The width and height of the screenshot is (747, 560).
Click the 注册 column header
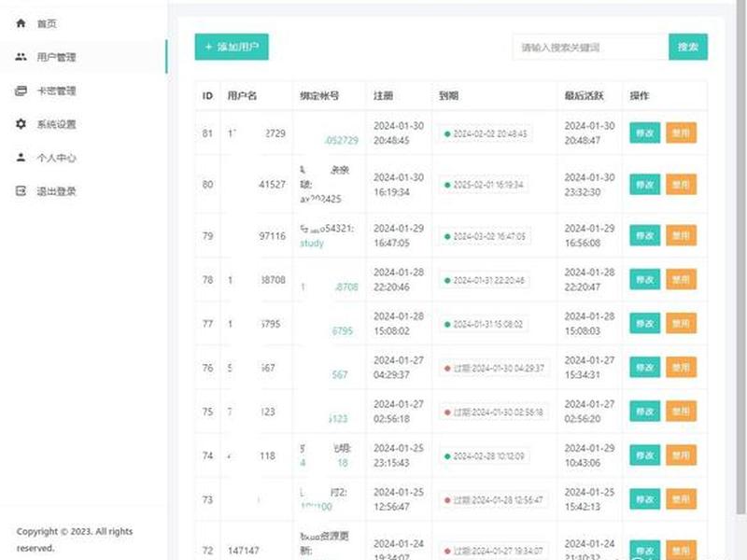[x=383, y=96]
